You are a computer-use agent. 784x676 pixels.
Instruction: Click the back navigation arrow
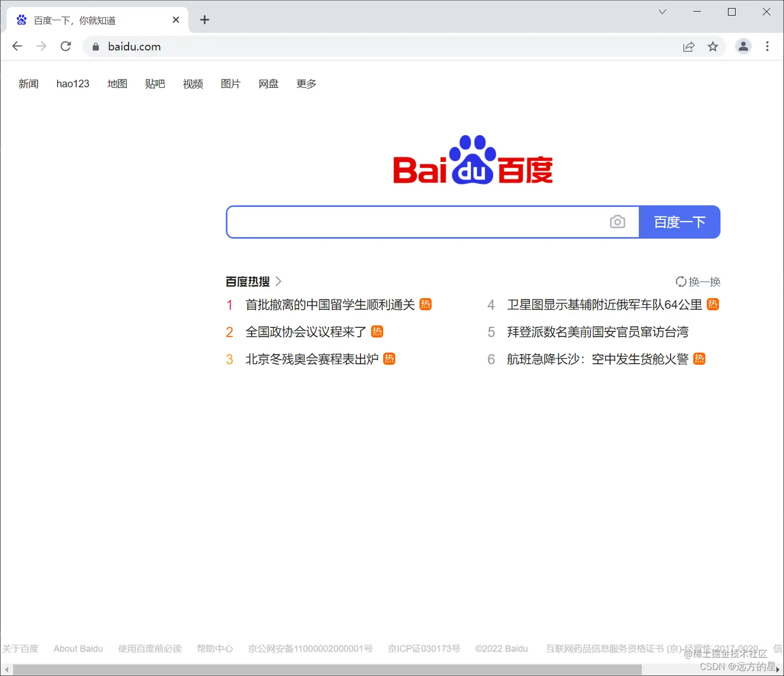[x=17, y=46]
